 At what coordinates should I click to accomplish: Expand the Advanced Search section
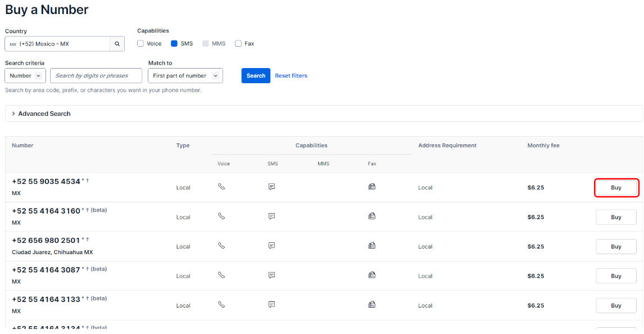coord(44,114)
